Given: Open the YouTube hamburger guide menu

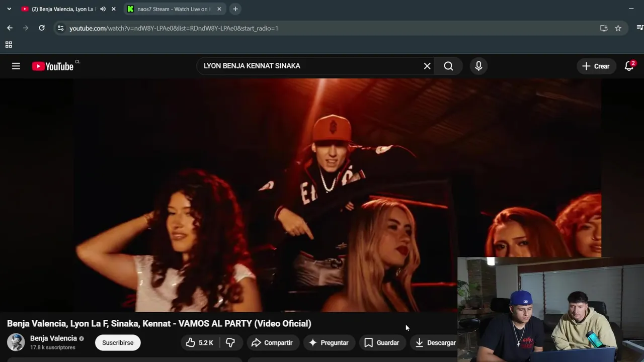Looking at the screenshot, I should click(16, 66).
